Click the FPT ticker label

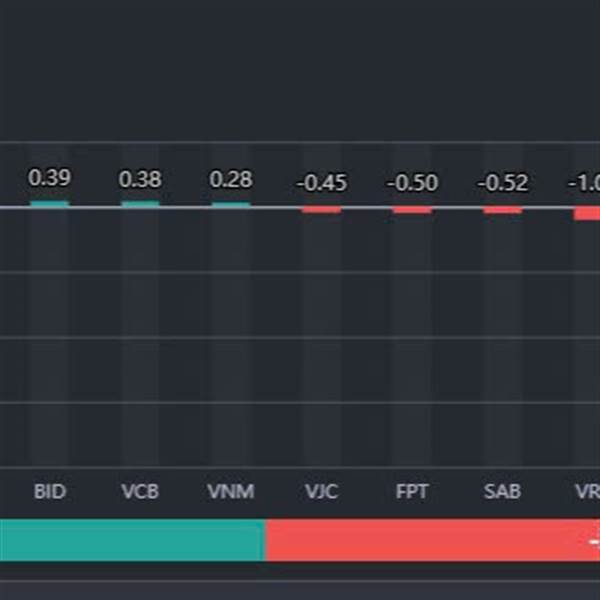tap(412, 492)
